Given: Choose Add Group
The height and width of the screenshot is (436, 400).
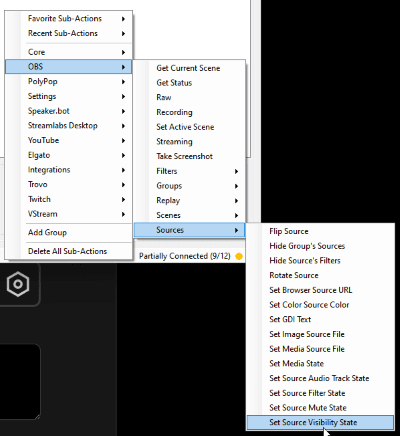Looking at the screenshot, I should [x=68, y=232].
